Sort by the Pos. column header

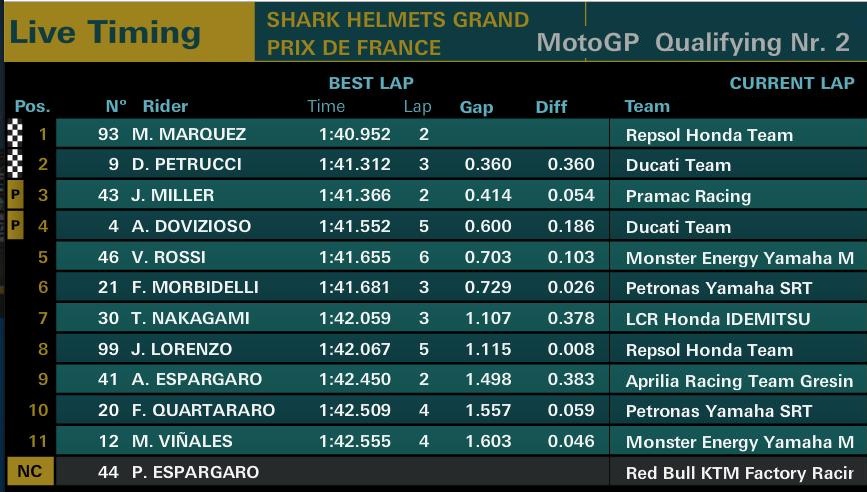point(32,106)
